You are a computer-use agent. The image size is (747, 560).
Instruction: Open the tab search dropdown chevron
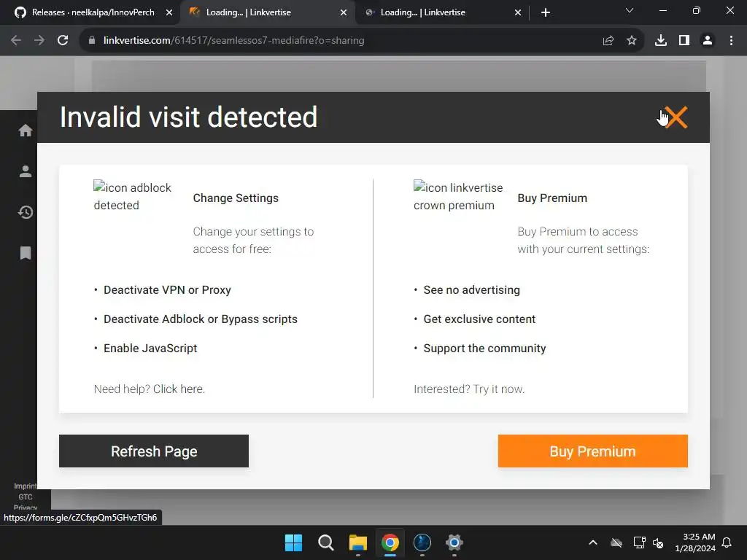pos(630,10)
